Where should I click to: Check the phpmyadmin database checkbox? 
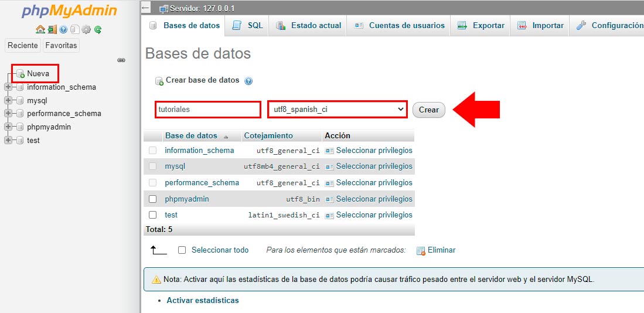[x=153, y=199]
